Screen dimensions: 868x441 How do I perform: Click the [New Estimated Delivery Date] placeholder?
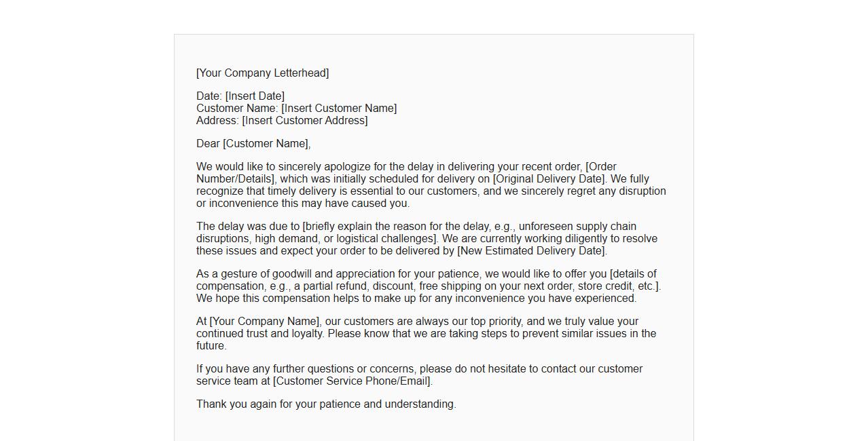pyautogui.click(x=532, y=251)
